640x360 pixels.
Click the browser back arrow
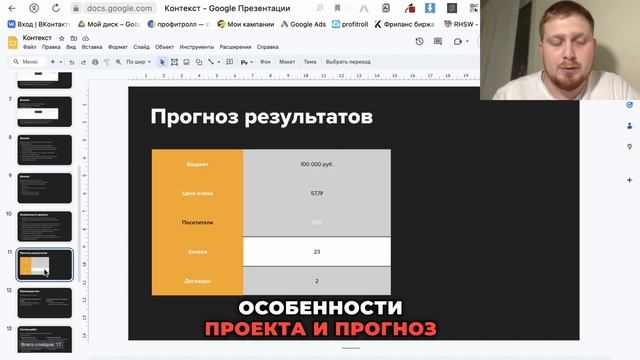coord(12,8)
